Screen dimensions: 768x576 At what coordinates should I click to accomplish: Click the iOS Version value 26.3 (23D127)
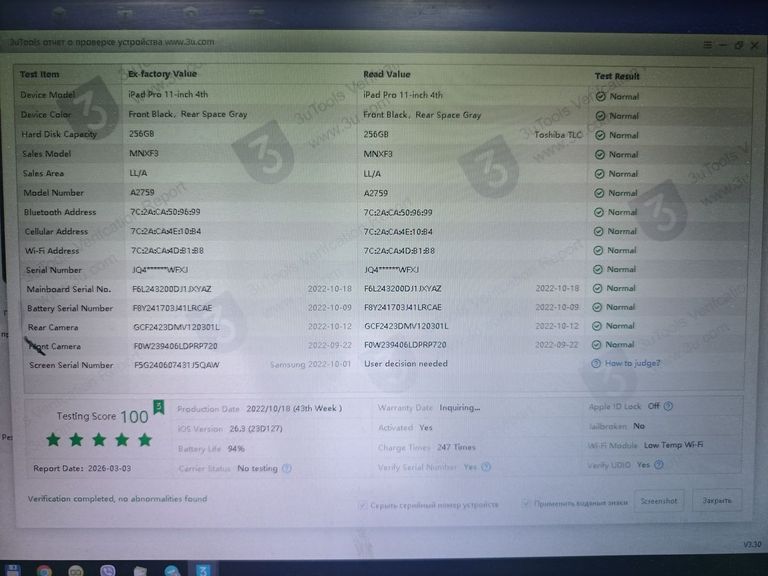pos(256,429)
